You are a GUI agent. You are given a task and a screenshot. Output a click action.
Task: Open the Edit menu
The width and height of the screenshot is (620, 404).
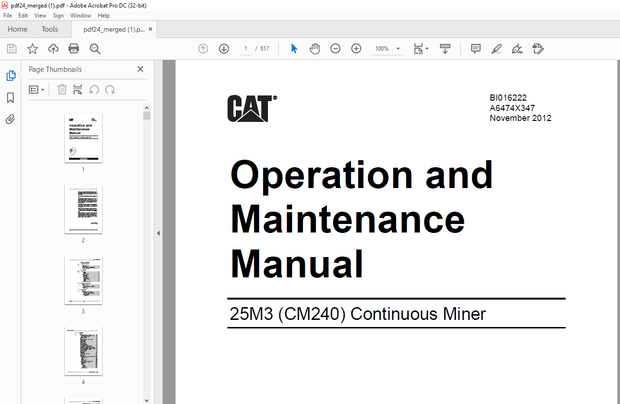(x=23, y=15)
